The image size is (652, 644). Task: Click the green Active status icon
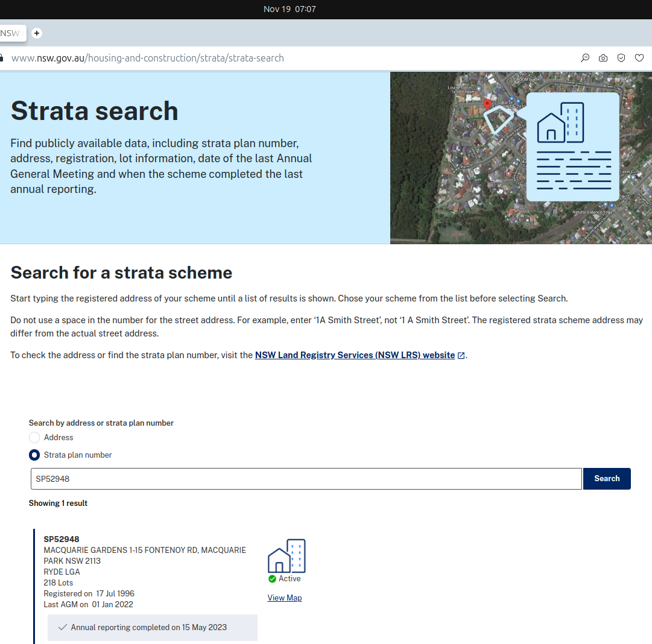[x=273, y=579]
